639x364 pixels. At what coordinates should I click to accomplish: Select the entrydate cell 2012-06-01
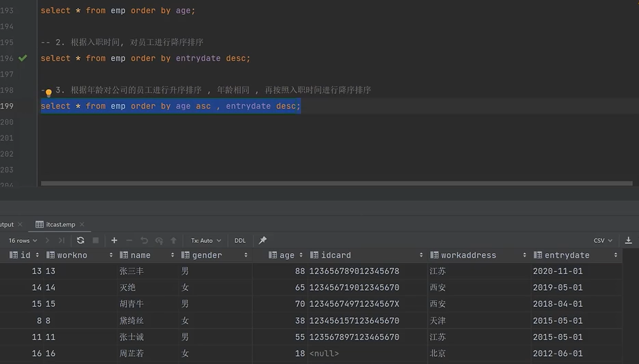[x=577, y=354]
